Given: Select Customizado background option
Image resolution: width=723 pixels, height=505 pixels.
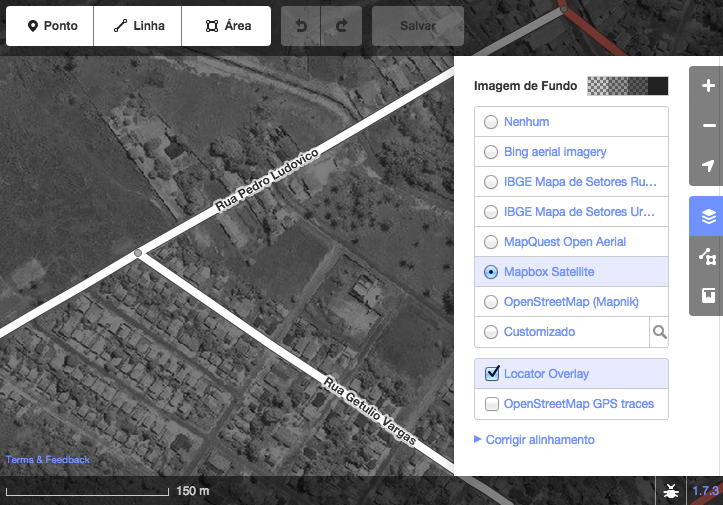Looking at the screenshot, I should pos(562,332).
